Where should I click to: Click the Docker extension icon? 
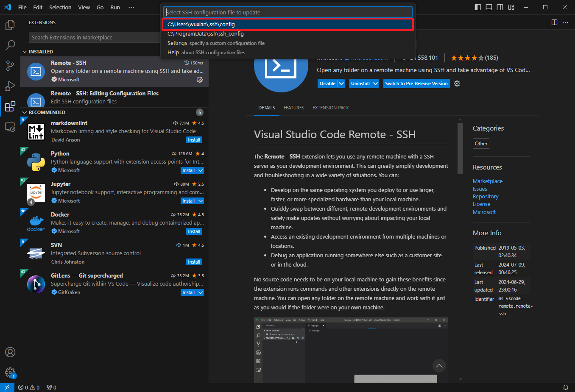(x=36, y=223)
